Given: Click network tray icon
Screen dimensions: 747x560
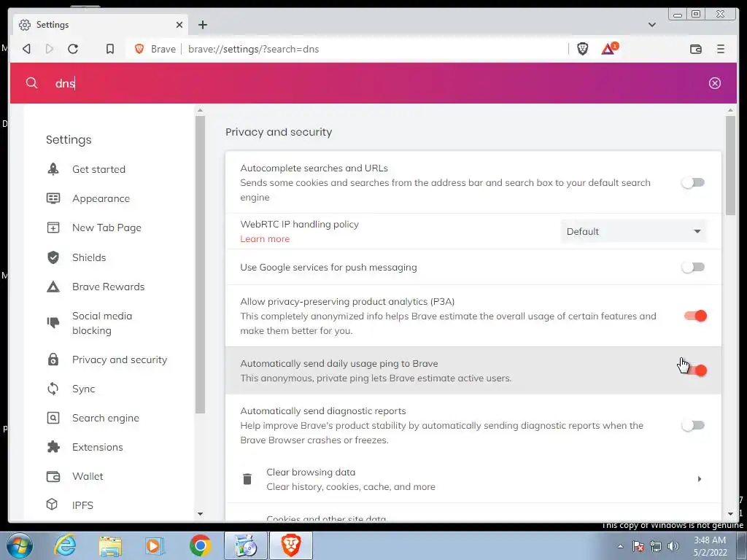Looking at the screenshot, I should (656, 546).
